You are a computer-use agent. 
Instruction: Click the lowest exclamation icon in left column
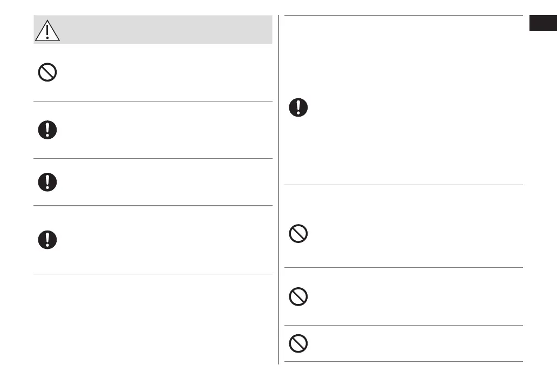click(47, 240)
